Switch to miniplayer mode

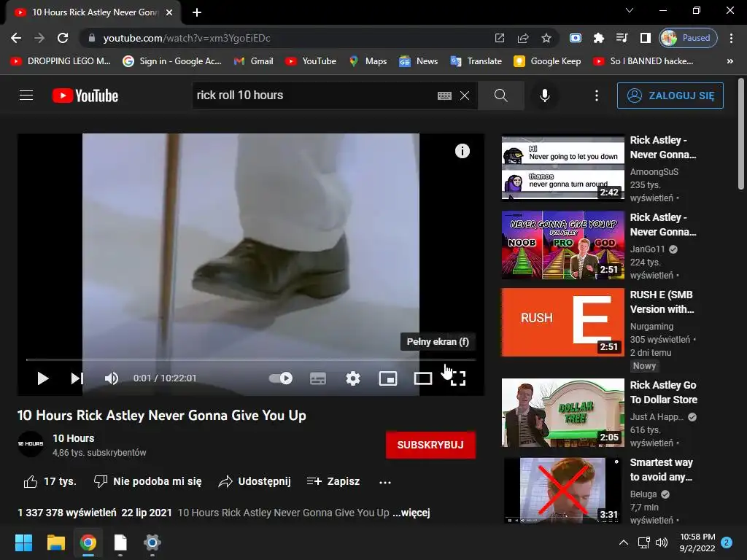tap(388, 378)
